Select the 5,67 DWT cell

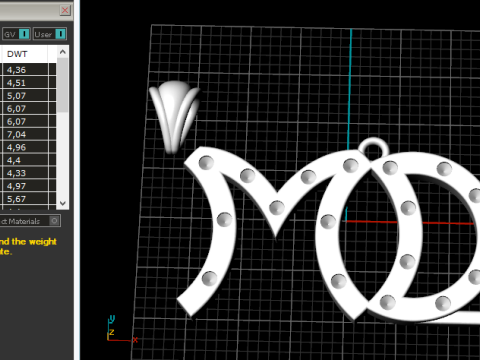[25, 199]
